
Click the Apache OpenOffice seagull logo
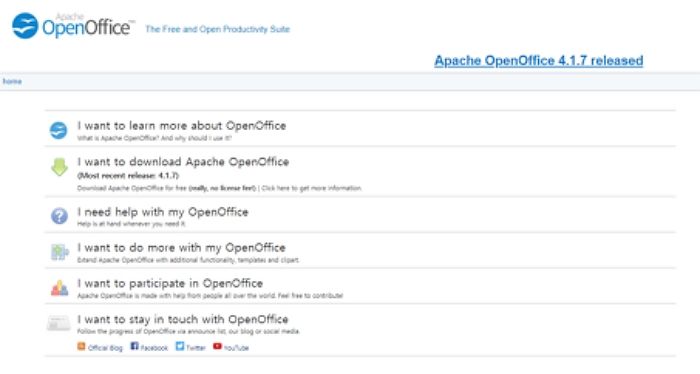[25, 26]
